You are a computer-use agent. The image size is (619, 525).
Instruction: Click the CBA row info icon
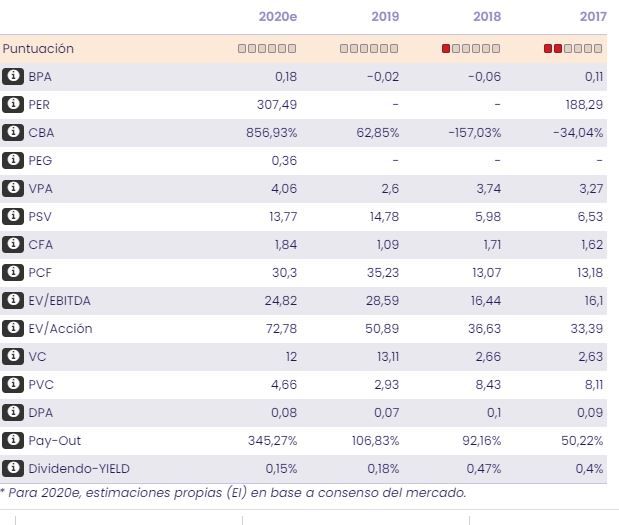point(13,132)
